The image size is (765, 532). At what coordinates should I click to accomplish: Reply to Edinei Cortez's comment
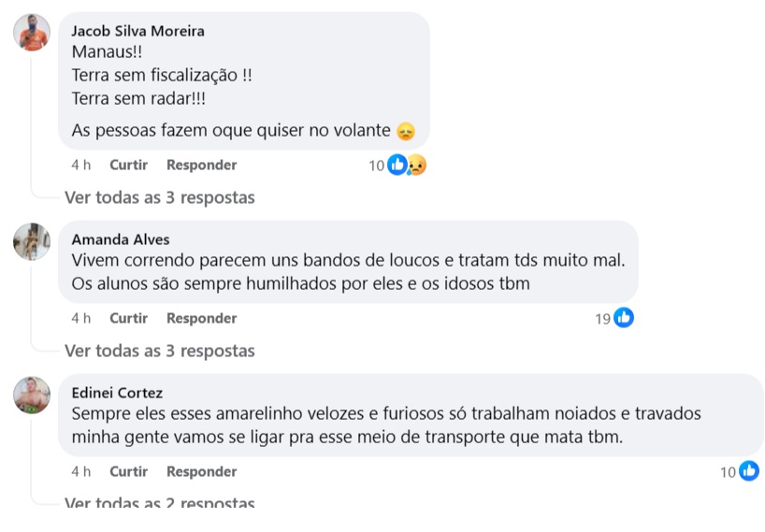tap(201, 472)
